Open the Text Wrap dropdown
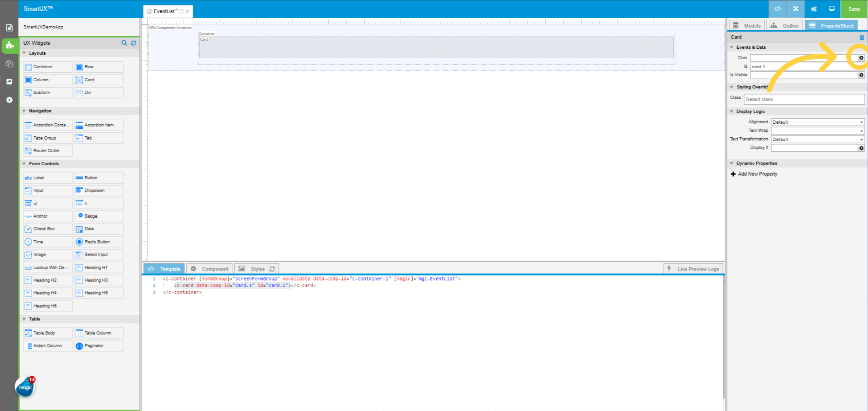Image resolution: width=868 pixels, height=411 pixels. [818, 131]
